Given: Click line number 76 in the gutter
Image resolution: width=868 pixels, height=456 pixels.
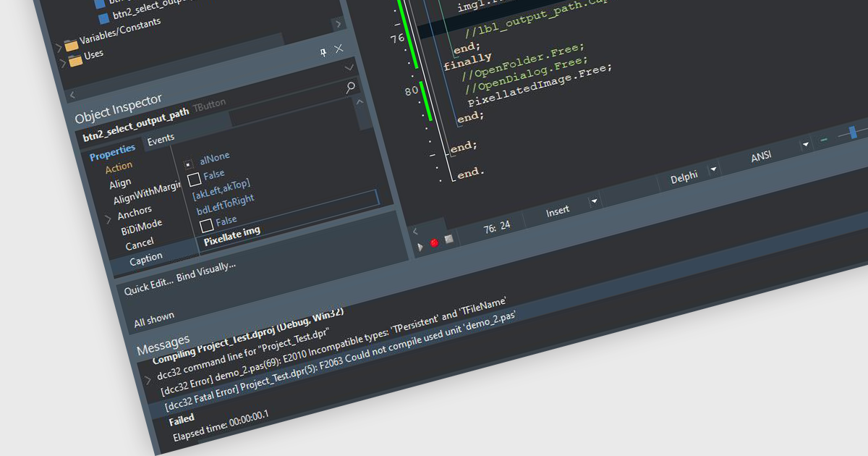Looking at the screenshot, I should [397, 39].
